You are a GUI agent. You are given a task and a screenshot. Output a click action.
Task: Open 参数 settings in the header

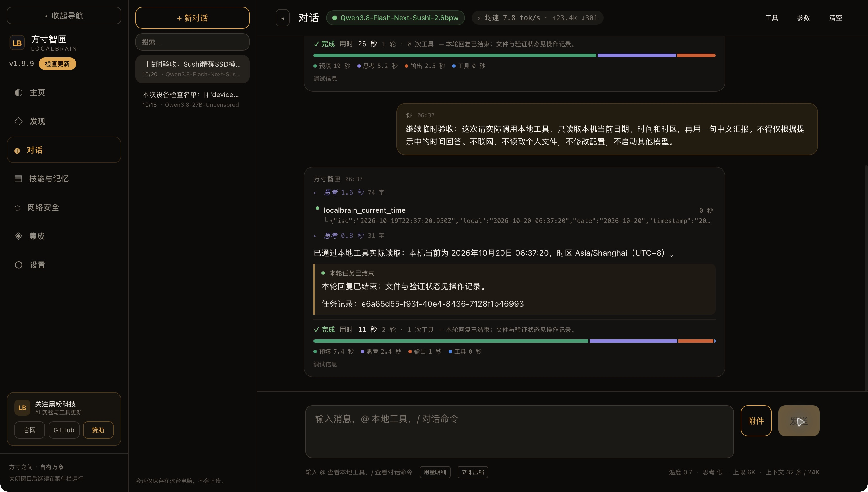803,18
